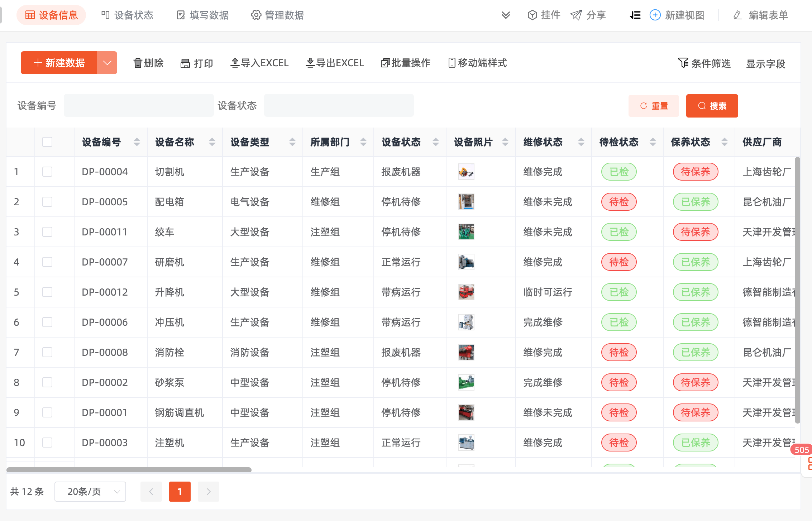Screen dimensions: 812x521
Task: Switch to the 设备状态 tab
Action: 127,15
